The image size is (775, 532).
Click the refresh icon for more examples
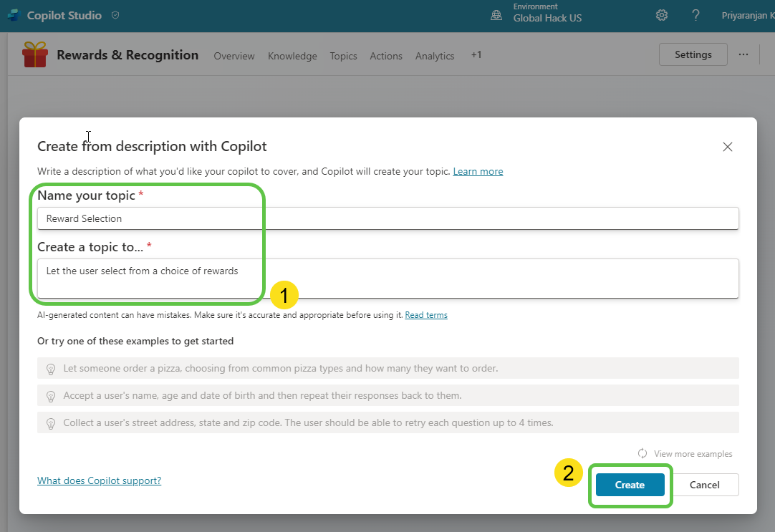[x=642, y=453]
